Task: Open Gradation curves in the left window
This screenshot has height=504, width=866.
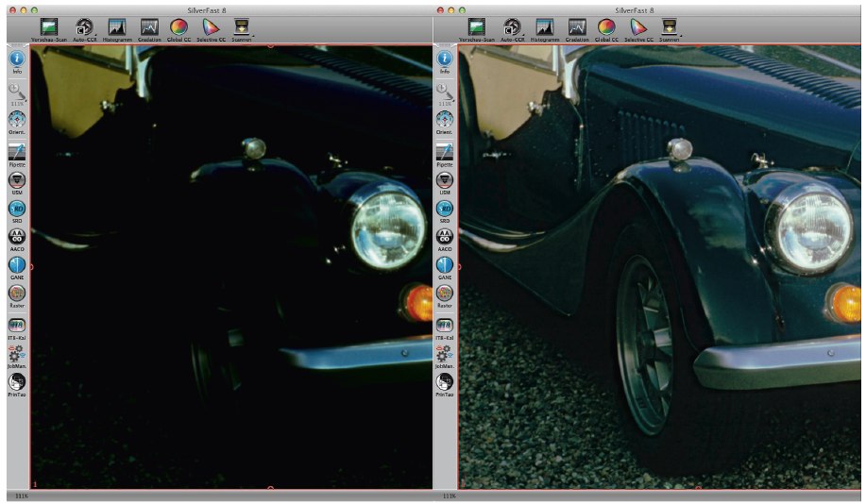Action: [x=148, y=28]
